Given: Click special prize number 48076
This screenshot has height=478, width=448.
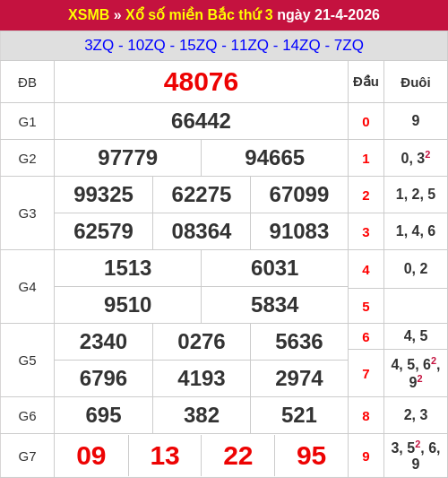Looking at the screenshot, I should [x=201, y=82].
